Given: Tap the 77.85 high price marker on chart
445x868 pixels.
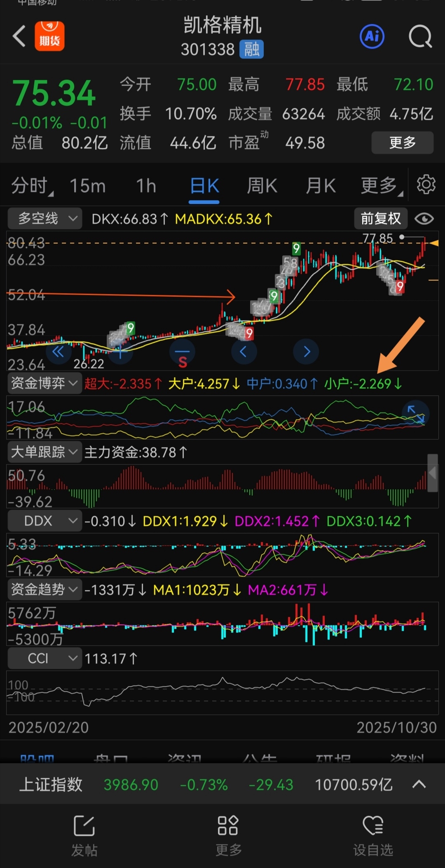Looking at the screenshot, I should click(377, 238).
